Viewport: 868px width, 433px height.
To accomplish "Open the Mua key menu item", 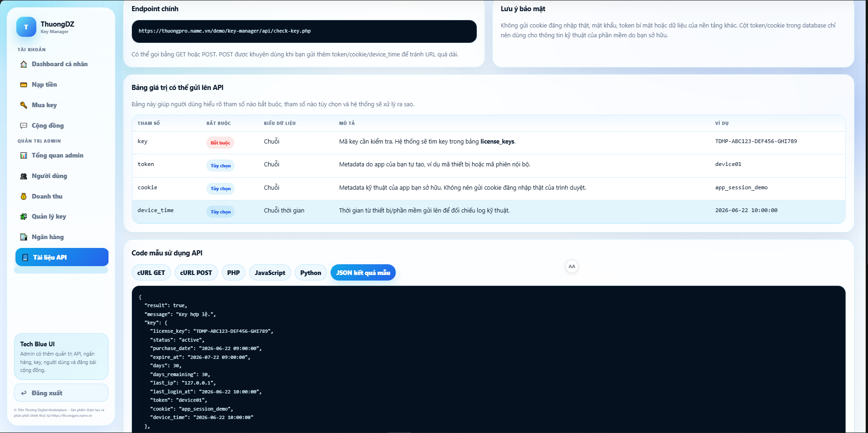I will [62, 105].
